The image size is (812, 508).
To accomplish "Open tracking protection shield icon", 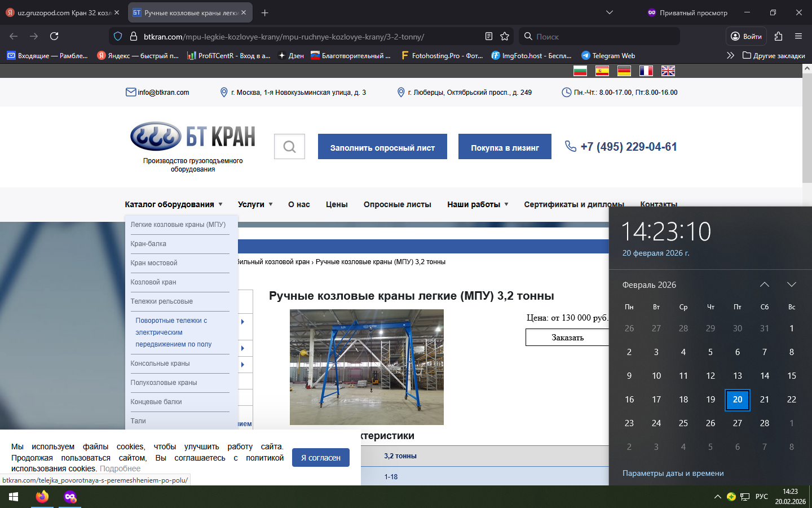I will coord(118,36).
